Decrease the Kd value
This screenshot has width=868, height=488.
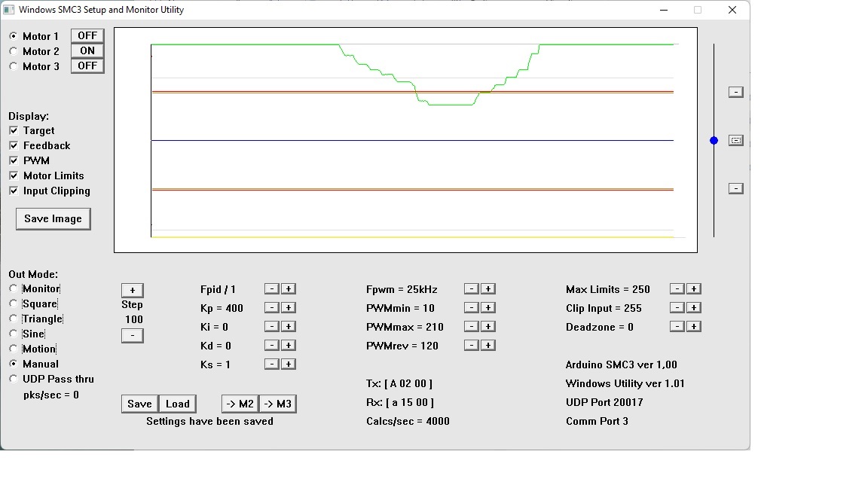[272, 345]
